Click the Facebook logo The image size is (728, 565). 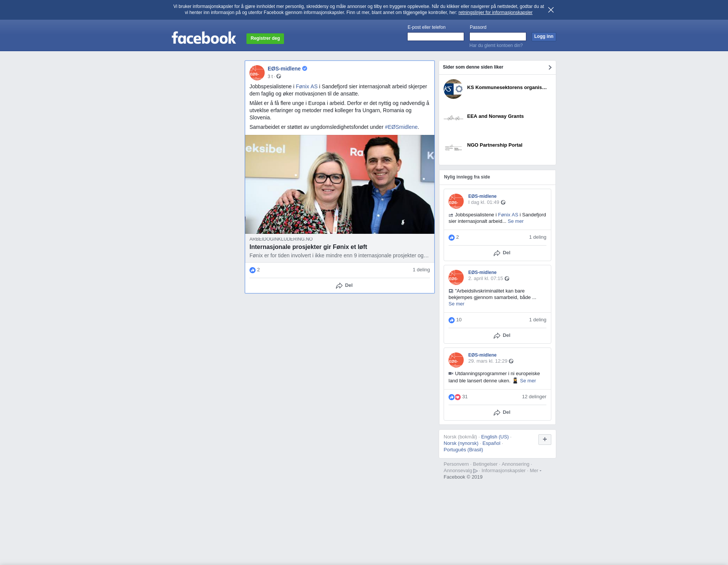point(204,38)
